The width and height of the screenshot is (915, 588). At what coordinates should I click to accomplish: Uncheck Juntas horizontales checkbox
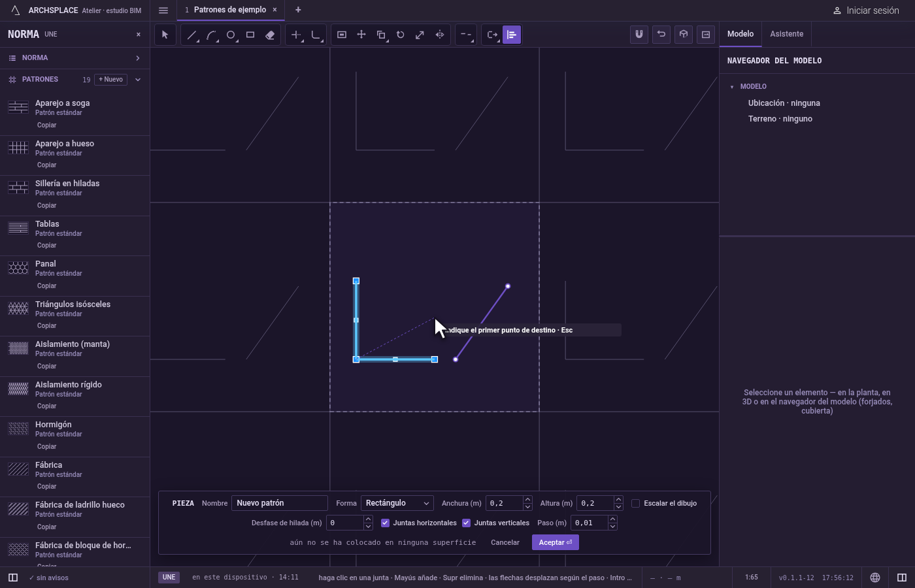tap(385, 523)
